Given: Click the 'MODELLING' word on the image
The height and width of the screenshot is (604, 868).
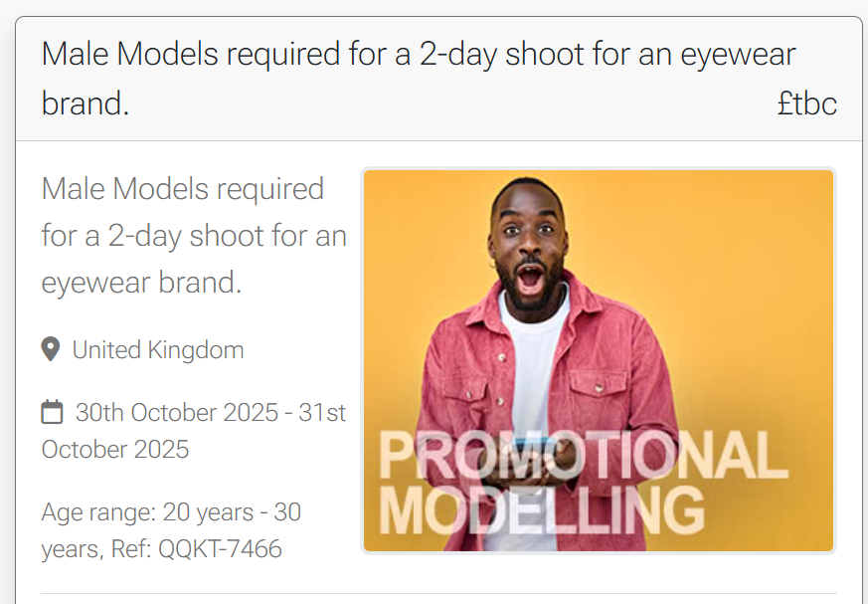Looking at the screenshot, I should point(542,510).
